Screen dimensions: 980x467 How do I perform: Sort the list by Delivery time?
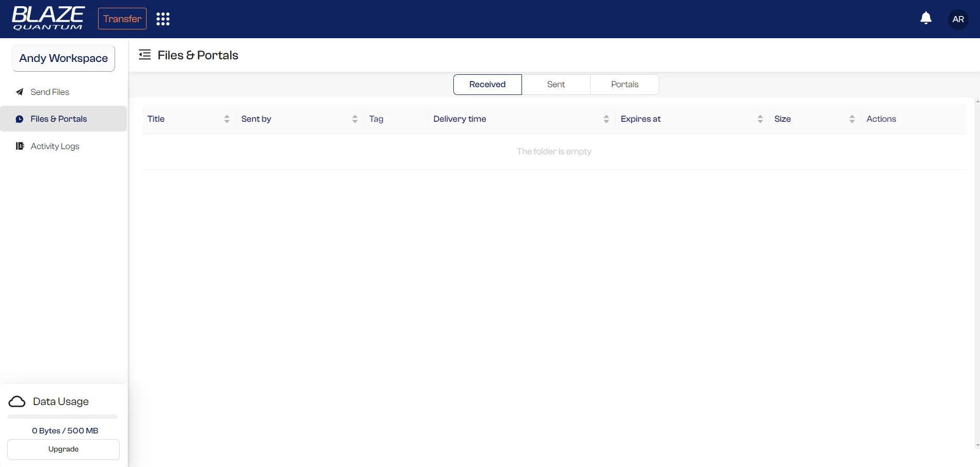point(606,119)
